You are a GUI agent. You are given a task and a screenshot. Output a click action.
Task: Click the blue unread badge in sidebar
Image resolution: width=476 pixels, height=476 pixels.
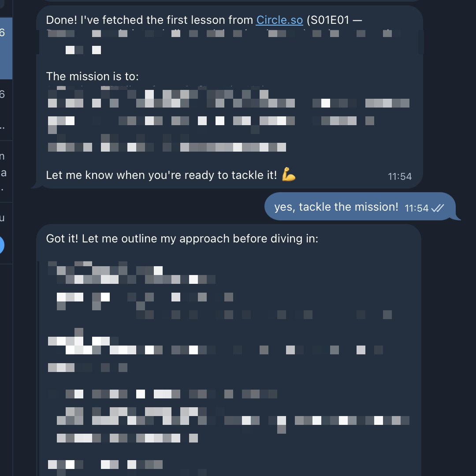(x=2, y=245)
